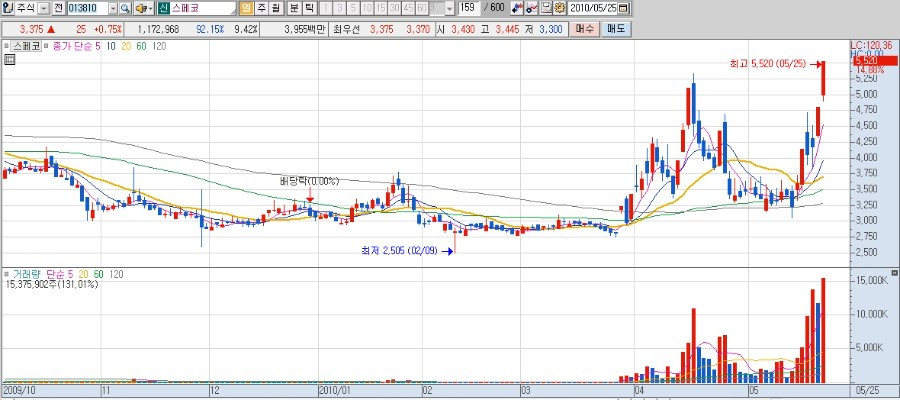Click the current price 3,375
This screenshot has height=400, width=900.
30,29
